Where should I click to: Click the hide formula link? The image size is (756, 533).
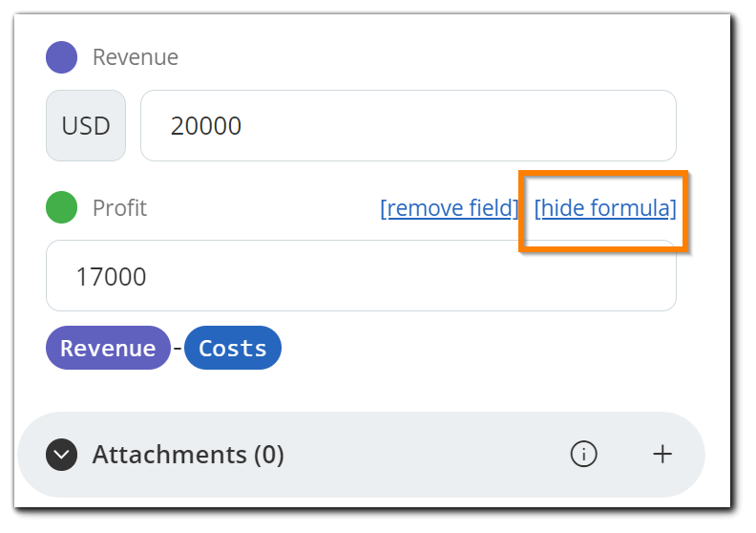[x=605, y=208]
